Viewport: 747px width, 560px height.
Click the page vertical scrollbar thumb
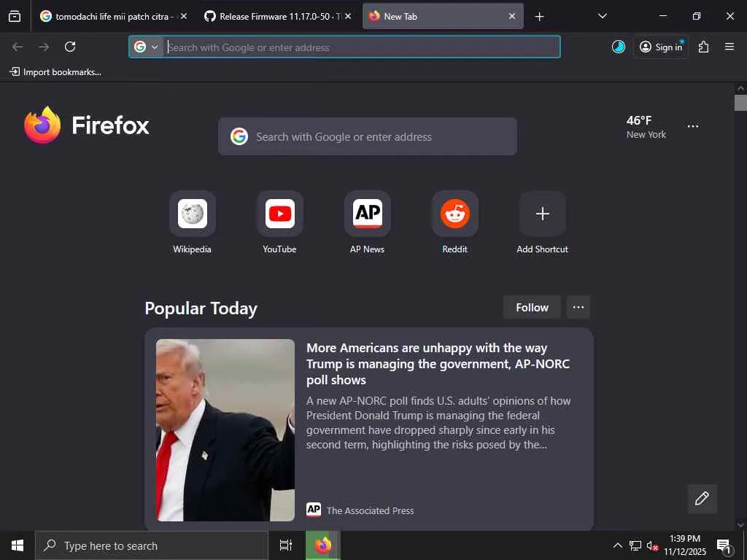pyautogui.click(x=740, y=103)
